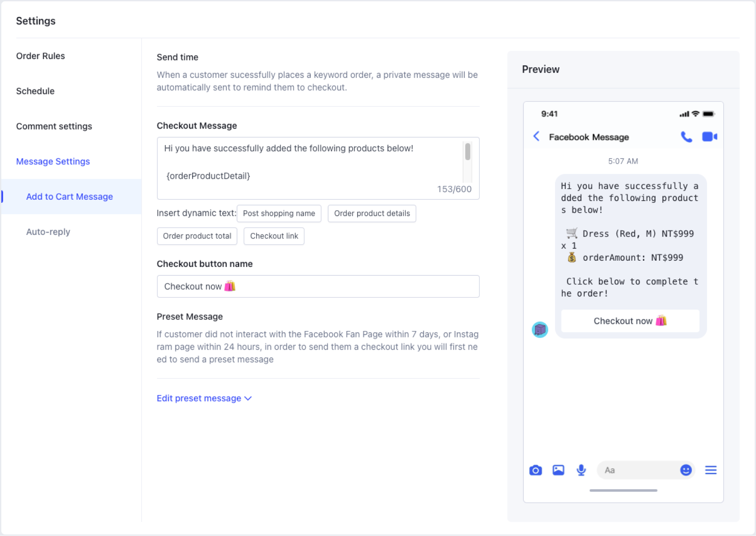The image size is (756, 536).
Task: Tap the phone call icon in preview
Action: [686, 137]
